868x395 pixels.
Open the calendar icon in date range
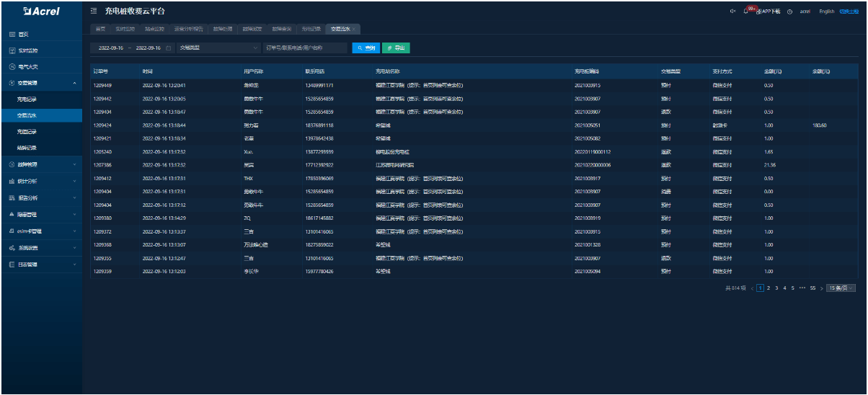[169, 48]
